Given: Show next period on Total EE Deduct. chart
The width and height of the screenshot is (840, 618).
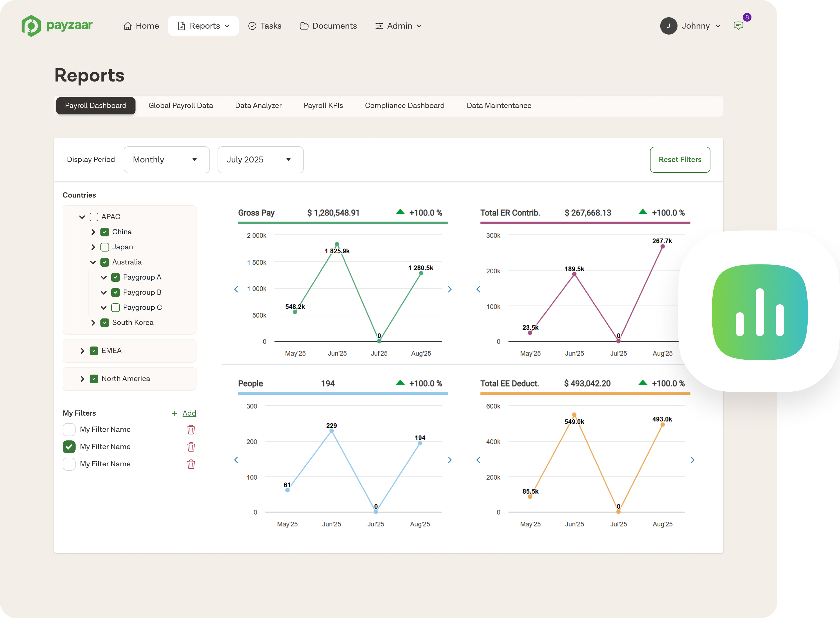Looking at the screenshot, I should (692, 460).
